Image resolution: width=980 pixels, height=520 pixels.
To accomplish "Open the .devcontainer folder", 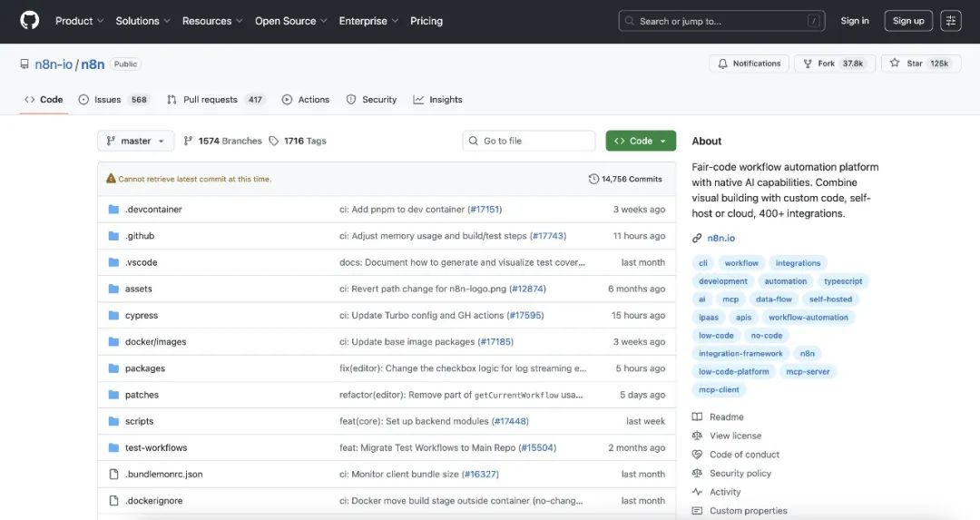I will [153, 210].
